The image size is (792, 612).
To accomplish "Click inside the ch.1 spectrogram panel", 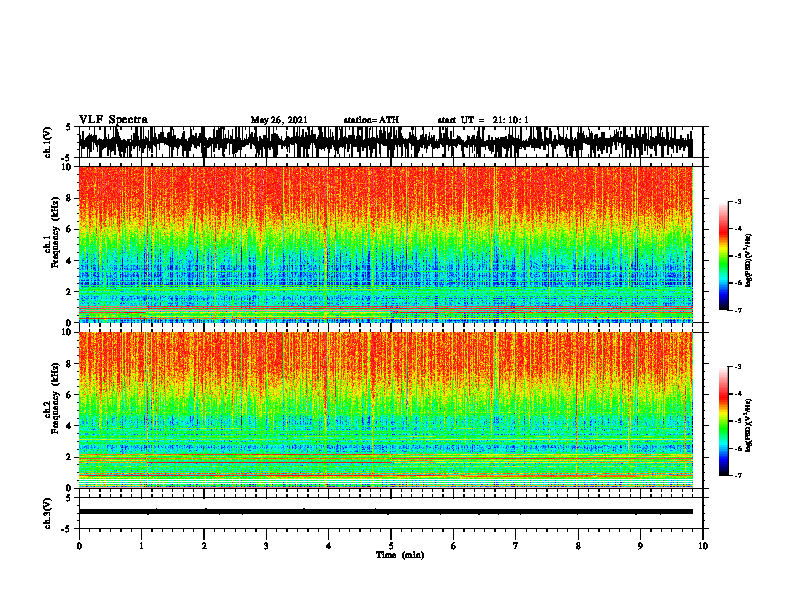I will tap(385, 244).
